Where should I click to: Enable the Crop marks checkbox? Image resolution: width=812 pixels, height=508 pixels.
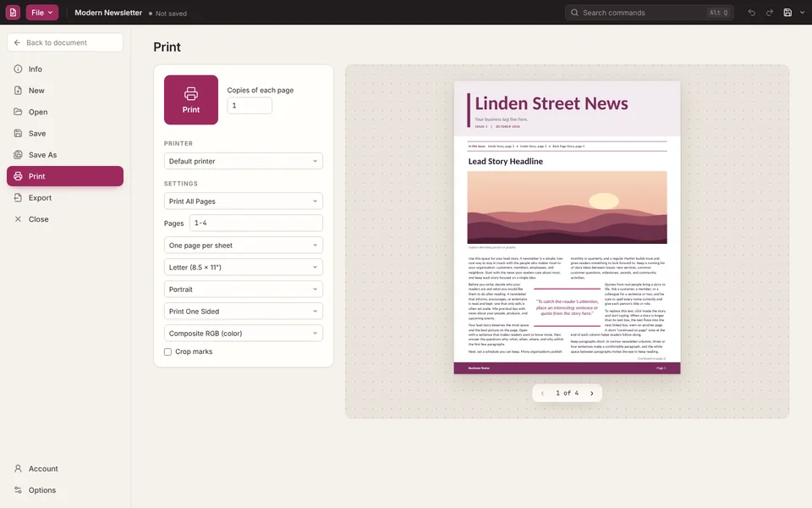(x=167, y=352)
